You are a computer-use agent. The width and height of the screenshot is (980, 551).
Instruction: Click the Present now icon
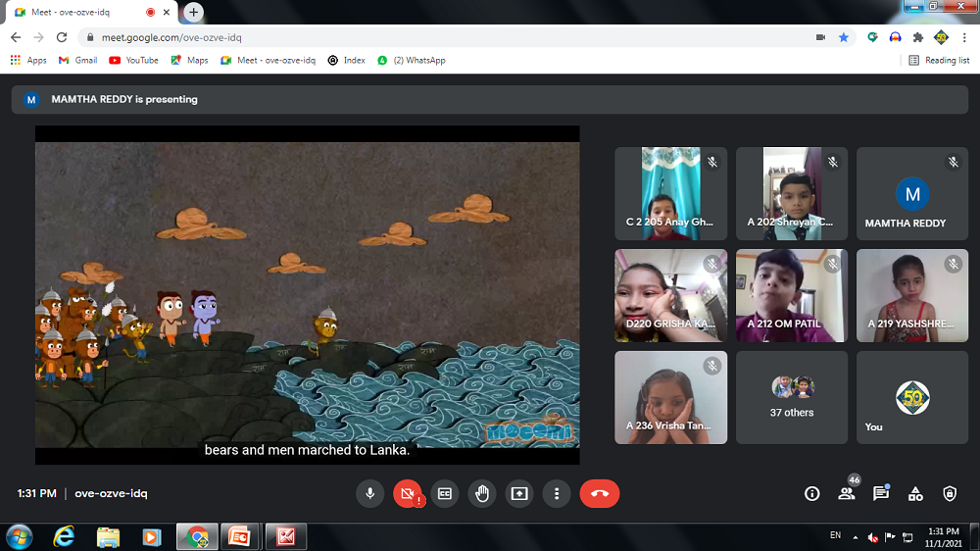point(519,494)
